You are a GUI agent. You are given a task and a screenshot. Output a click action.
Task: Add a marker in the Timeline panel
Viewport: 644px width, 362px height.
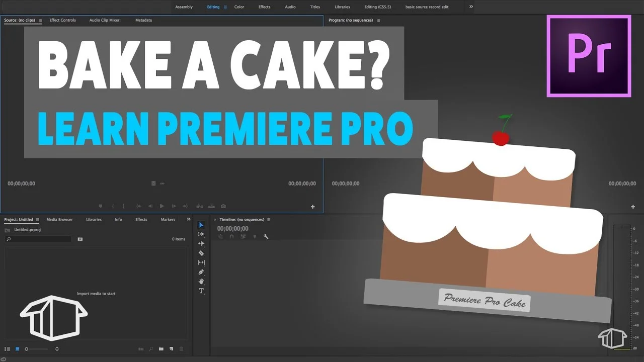click(255, 236)
